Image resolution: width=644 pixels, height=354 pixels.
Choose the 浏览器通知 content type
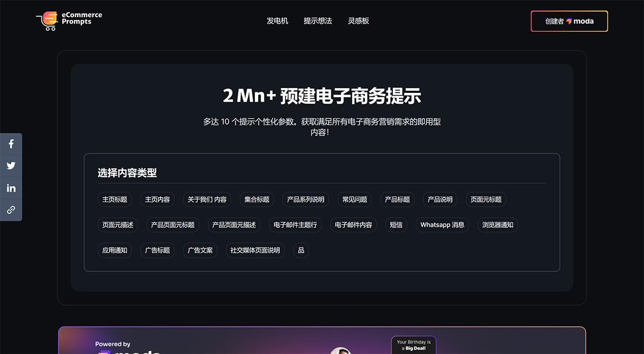(x=497, y=225)
